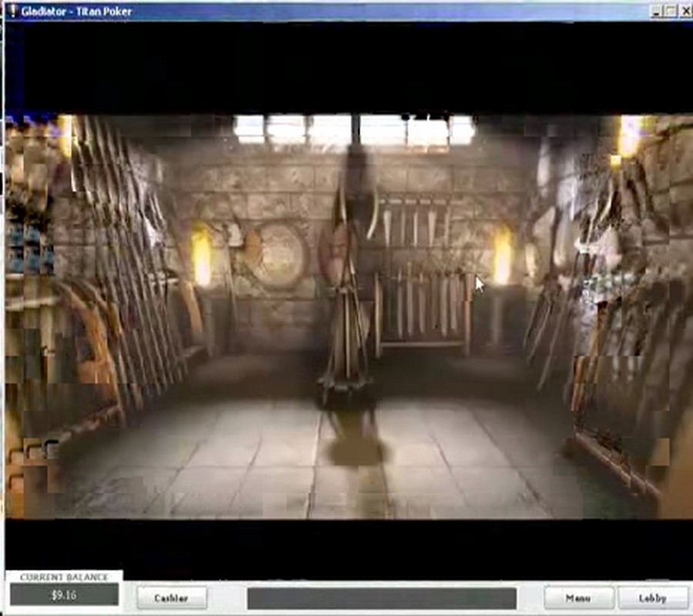Click the Current Balance tab label
The height and width of the screenshot is (616, 693).
pos(64,577)
